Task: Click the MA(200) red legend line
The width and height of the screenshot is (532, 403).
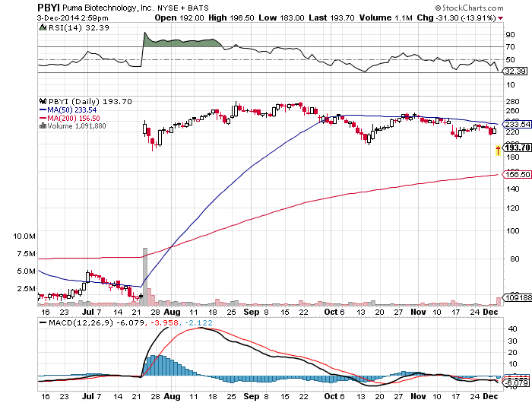Action: 43,118
